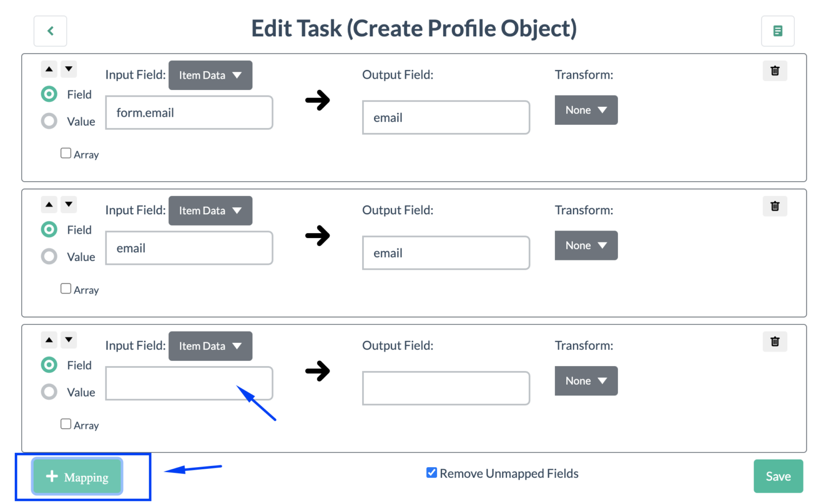Click the empty Input Field text box
This screenshot has width=834, height=504.
(189, 383)
